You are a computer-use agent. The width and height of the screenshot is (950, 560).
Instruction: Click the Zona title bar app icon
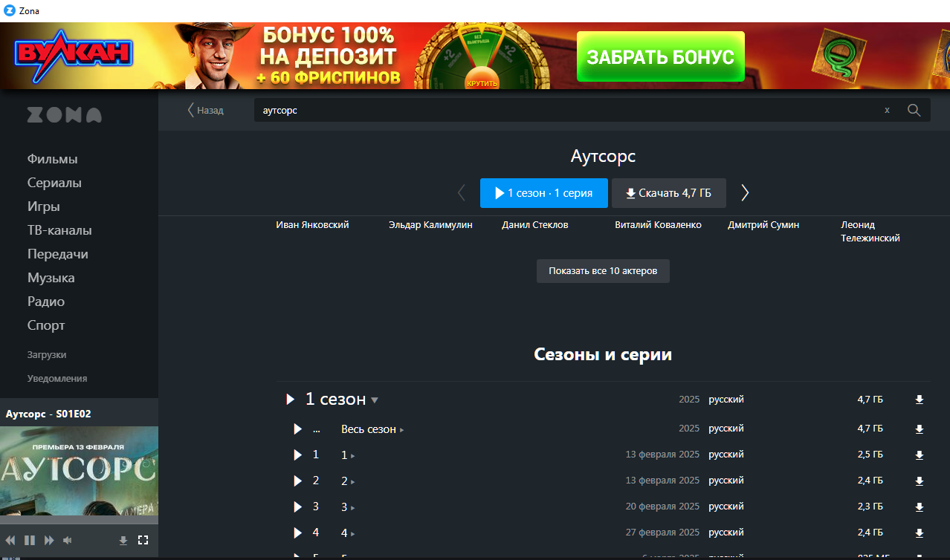coord(10,10)
